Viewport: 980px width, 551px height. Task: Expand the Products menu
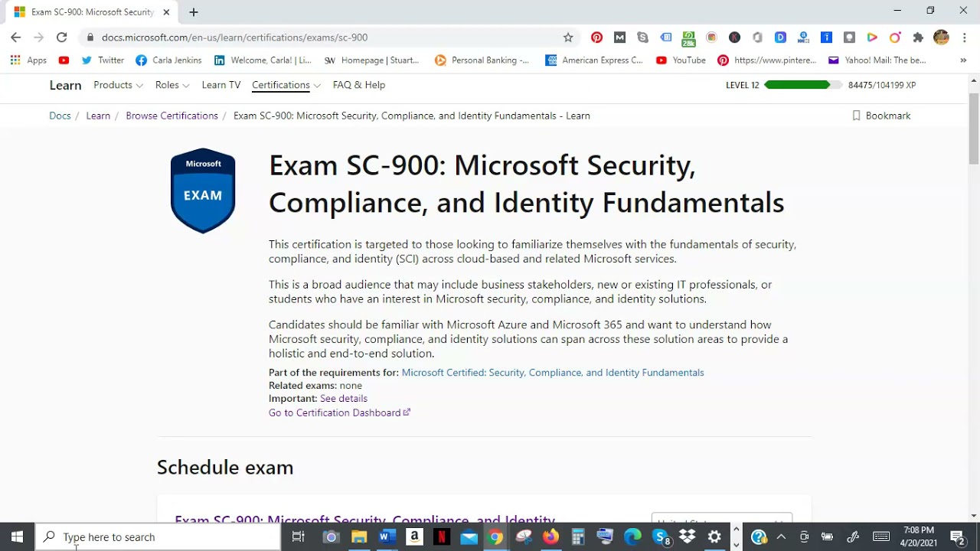(x=118, y=85)
